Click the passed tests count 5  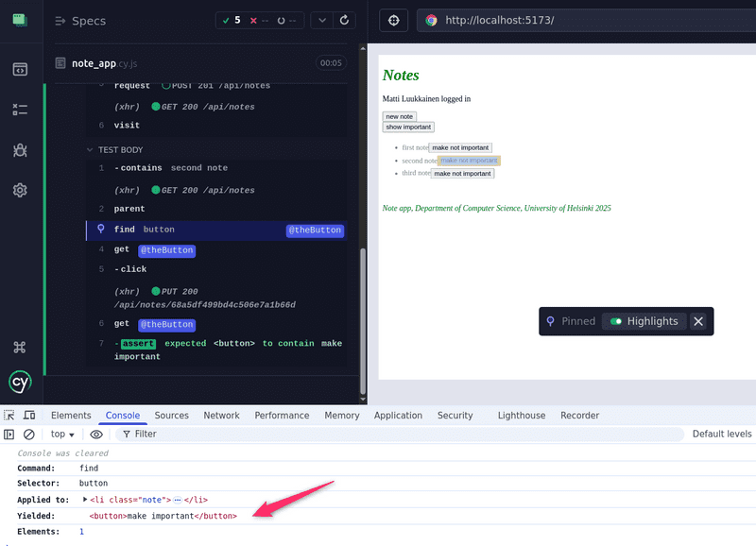(x=232, y=20)
